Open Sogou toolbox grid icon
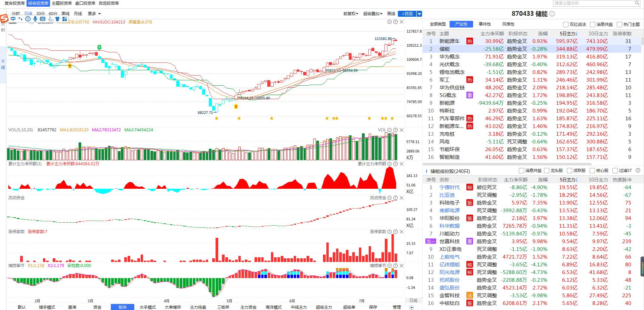Image resolution: width=644 pixels, height=310 pixels. click(64, 19)
